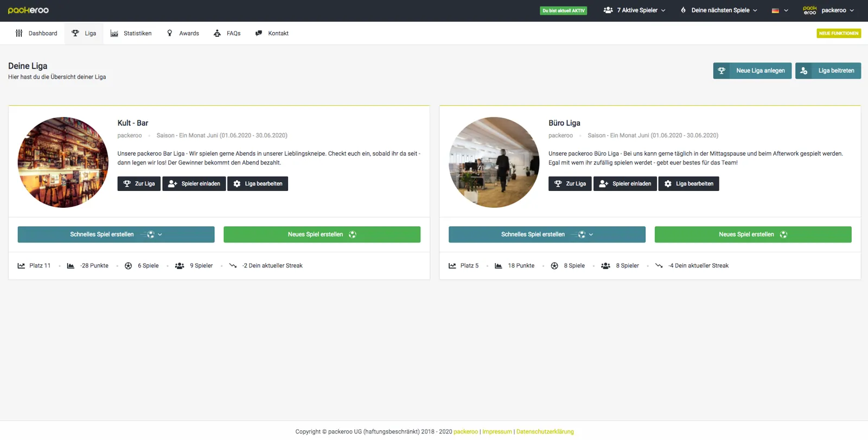Click the NEUE FUNKTIONEN badge
This screenshot has height=440, width=868.
click(839, 33)
